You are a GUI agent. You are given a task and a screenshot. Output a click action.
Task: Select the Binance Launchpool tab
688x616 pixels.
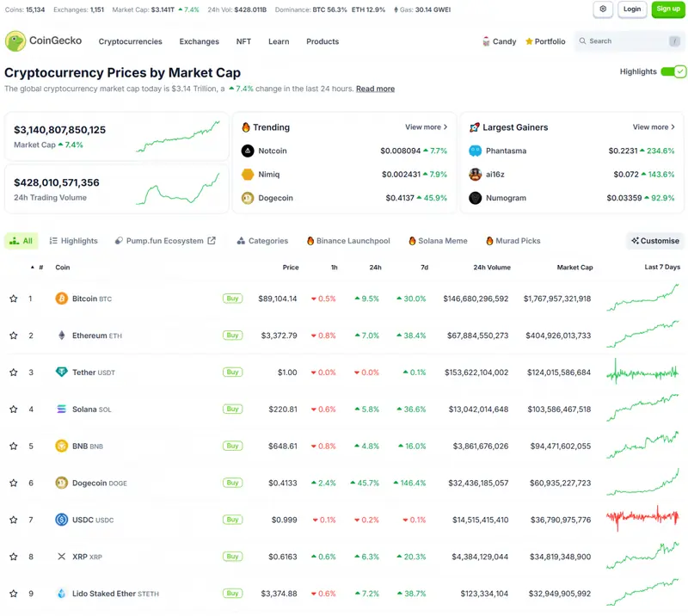[348, 241]
